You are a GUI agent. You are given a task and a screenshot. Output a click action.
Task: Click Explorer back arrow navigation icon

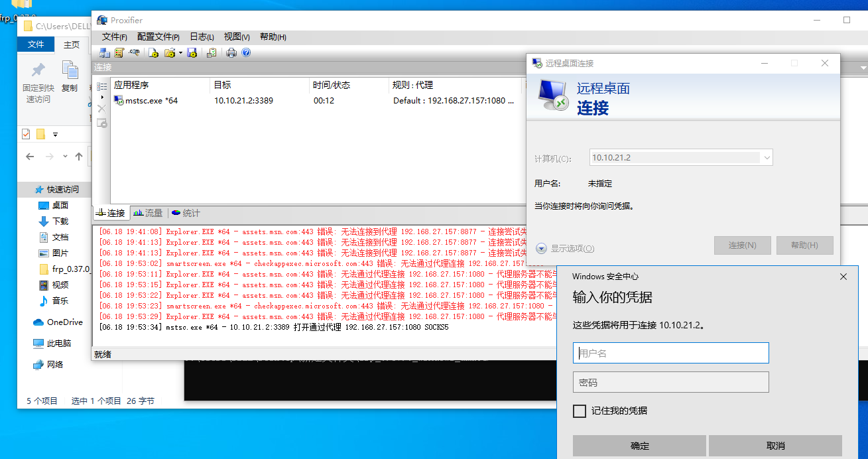click(x=30, y=157)
